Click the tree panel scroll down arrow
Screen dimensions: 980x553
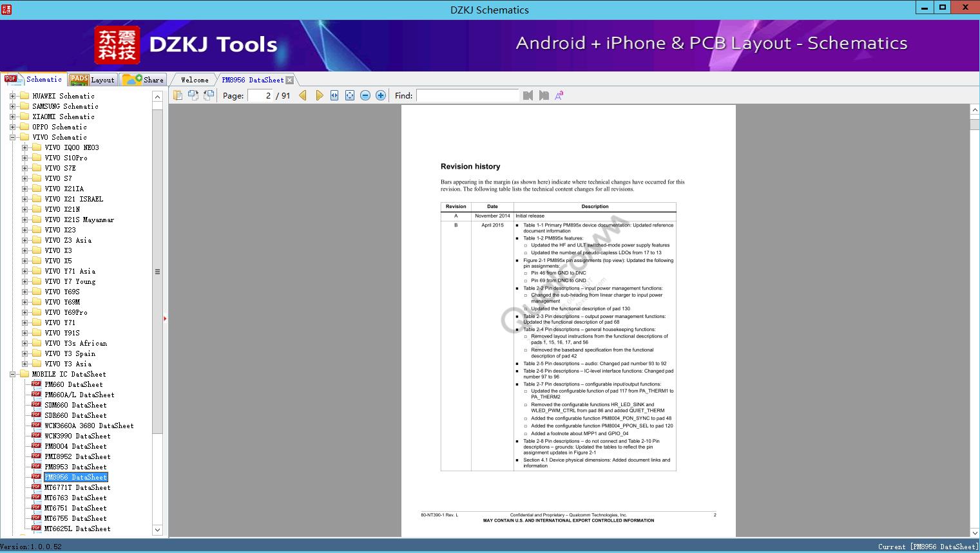(157, 530)
